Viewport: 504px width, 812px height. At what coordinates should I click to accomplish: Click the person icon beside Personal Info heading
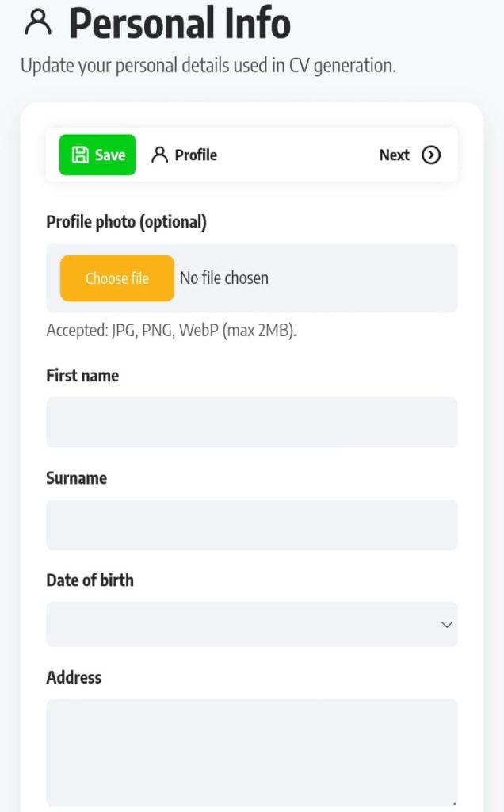(37, 23)
